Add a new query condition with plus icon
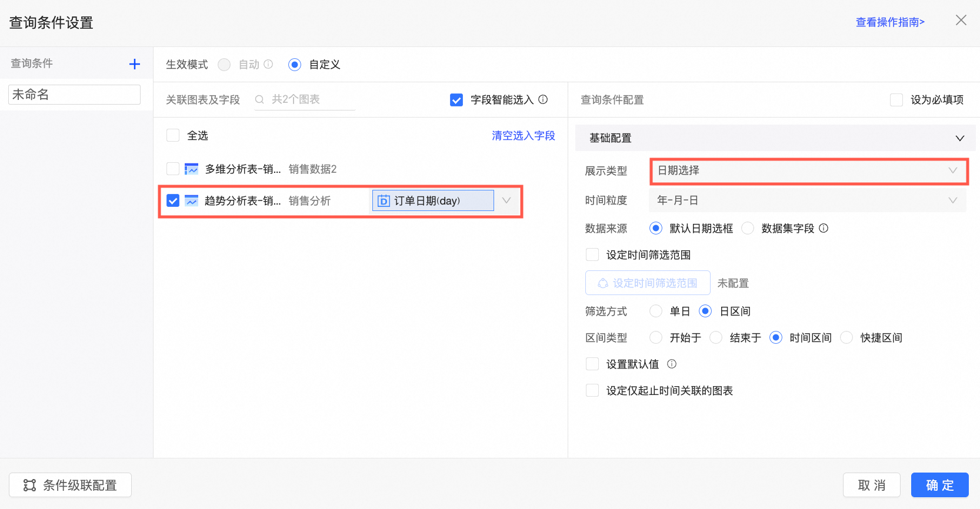Screen dimensions: 980x509 click(135, 64)
